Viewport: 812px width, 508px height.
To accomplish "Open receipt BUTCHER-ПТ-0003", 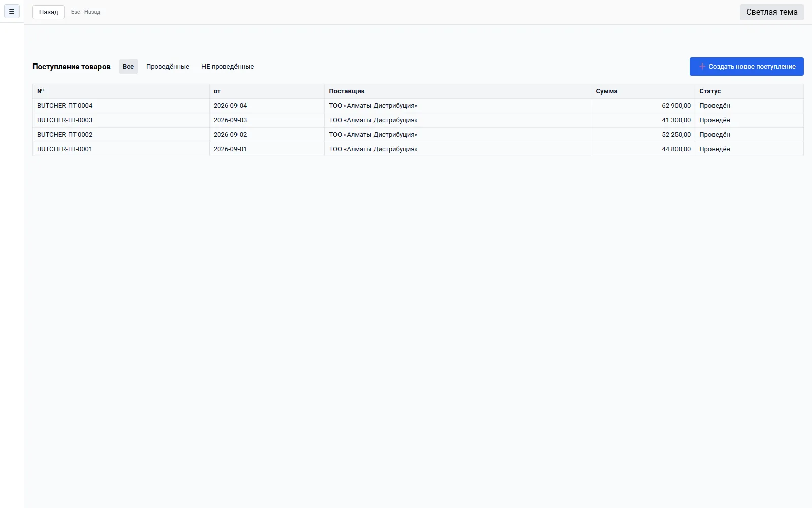I will [x=65, y=120].
